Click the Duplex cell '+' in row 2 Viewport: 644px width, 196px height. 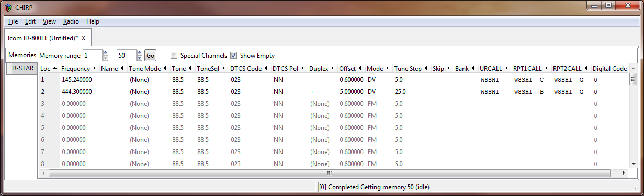pyautogui.click(x=312, y=92)
